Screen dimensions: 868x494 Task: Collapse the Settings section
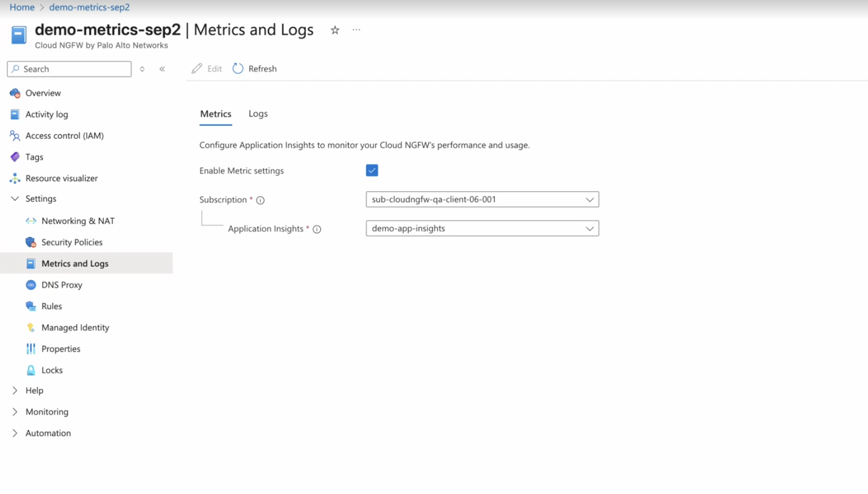15,199
